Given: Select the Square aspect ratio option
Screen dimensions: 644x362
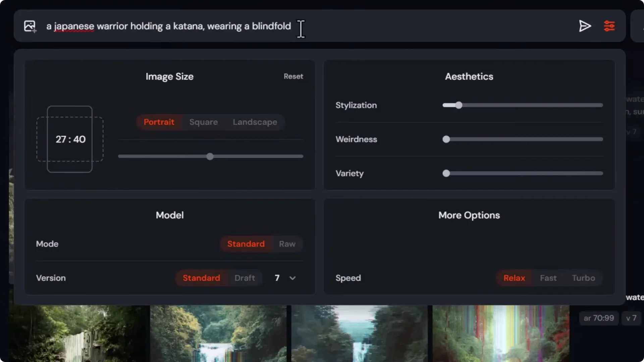Looking at the screenshot, I should tap(203, 122).
